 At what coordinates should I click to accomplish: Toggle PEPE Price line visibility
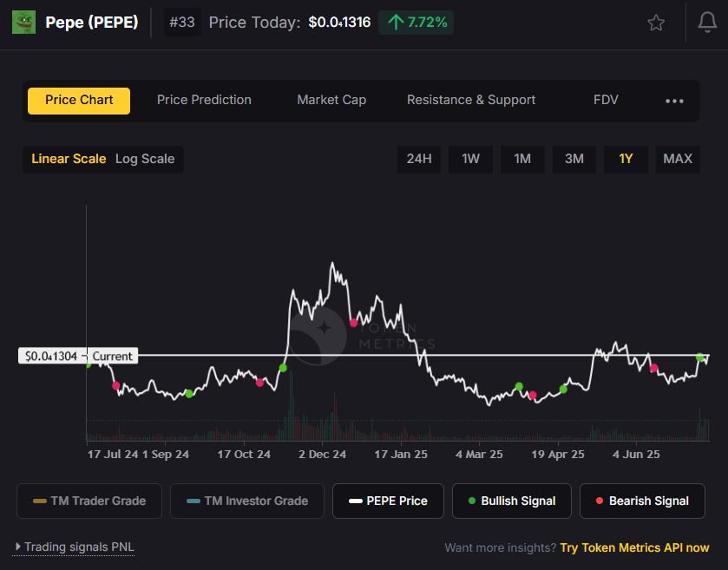[x=388, y=501]
